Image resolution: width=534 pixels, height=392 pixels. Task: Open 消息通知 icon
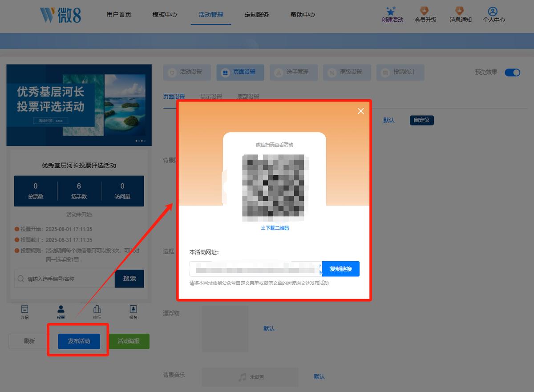(x=460, y=11)
